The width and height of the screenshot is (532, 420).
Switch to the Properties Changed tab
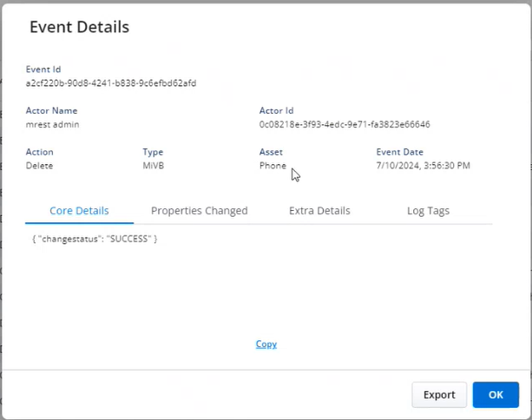(199, 211)
